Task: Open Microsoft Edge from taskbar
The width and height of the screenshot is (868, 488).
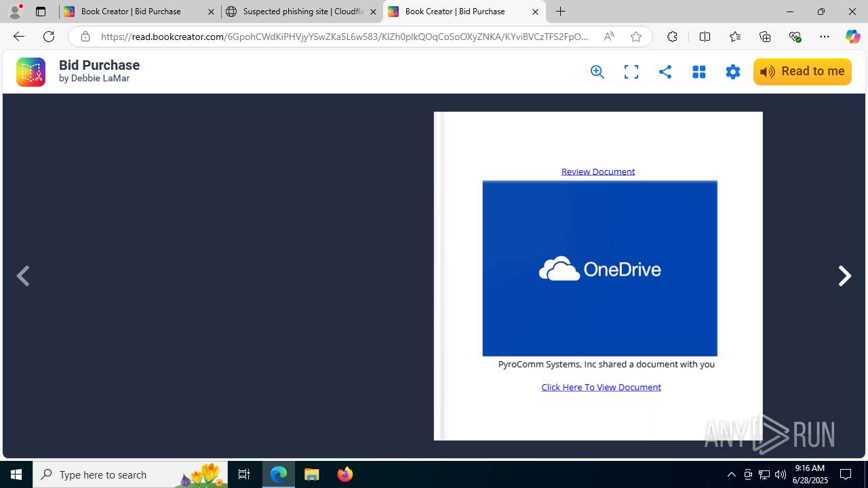Action: tap(279, 474)
